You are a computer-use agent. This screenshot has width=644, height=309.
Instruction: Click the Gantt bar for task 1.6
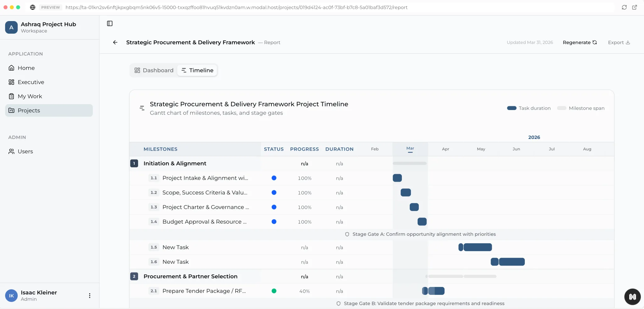pyautogui.click(x=508, y=262)
